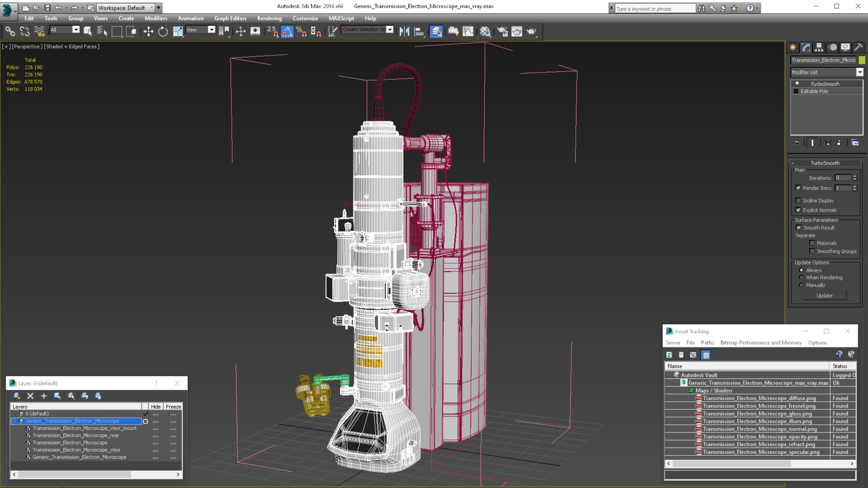Screen dimensions: 868x488
Task: Select the When Rendering radio option
Action: pos(802,277)
